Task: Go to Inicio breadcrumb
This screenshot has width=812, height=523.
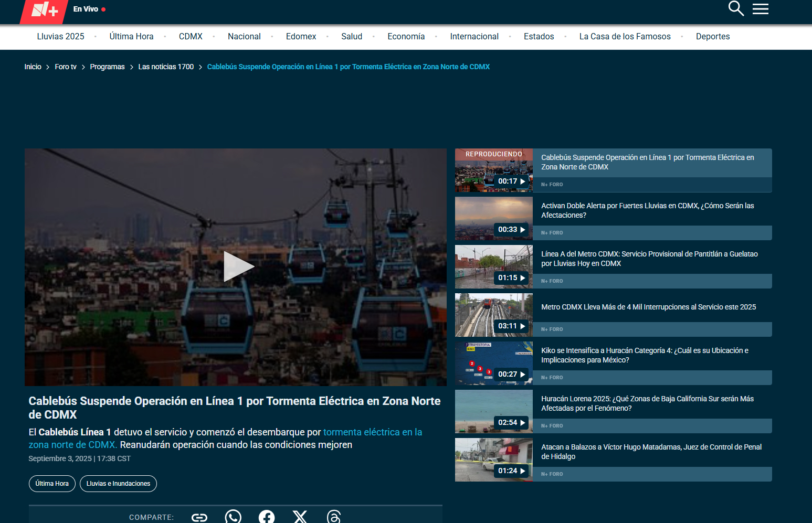Action: (33, 67)
